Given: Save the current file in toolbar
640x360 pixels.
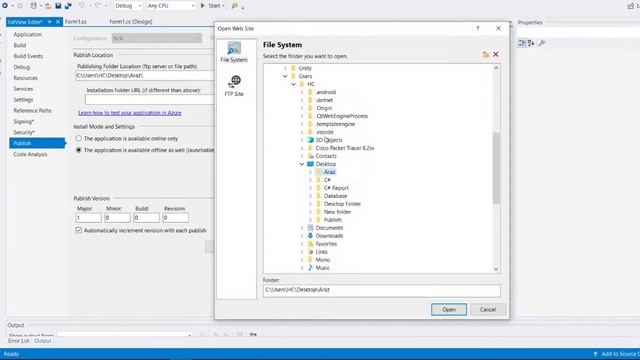Looking at the screenshot, I should [58, 6].
